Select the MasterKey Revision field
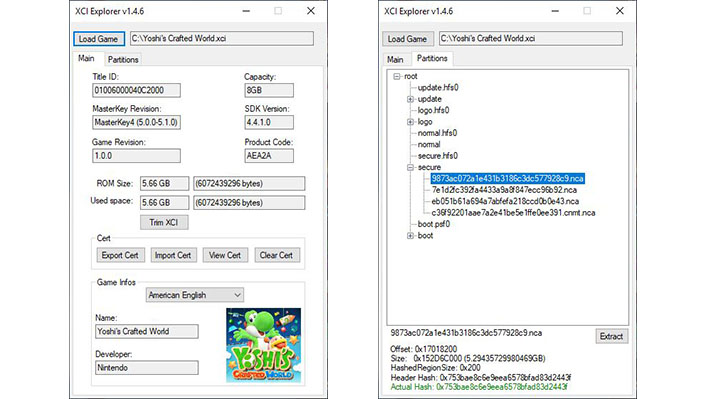This screenshot has width=710, height=399. coord(136,122)
